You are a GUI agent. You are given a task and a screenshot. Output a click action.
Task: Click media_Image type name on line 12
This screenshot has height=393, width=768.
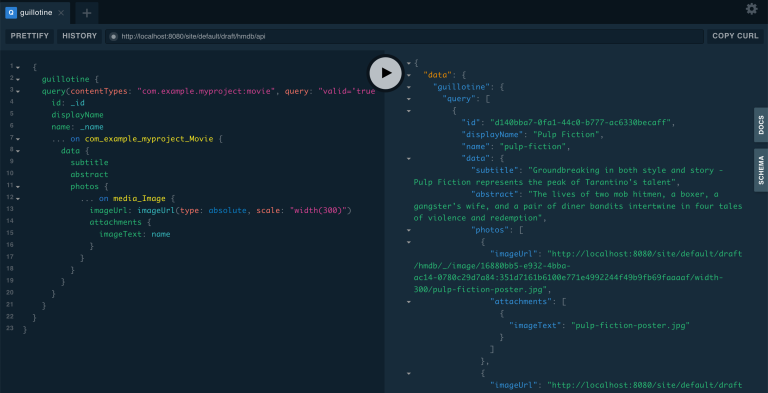(x=140, y=198)
